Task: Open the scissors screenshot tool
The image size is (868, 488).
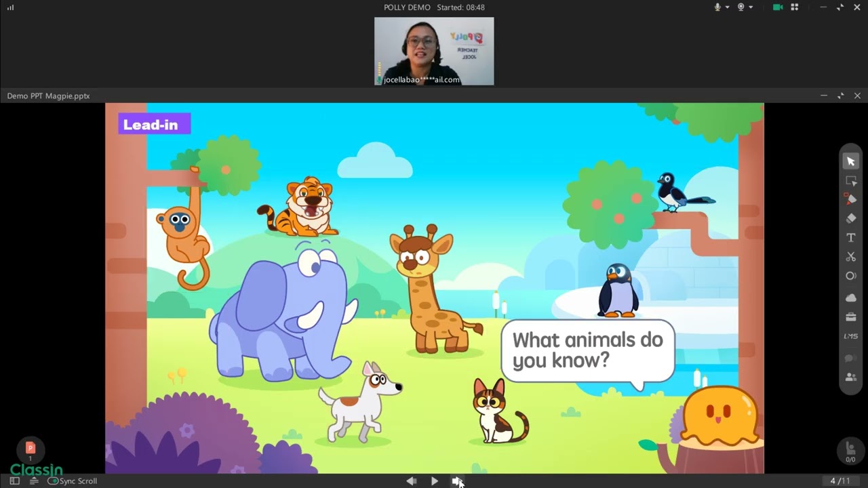Action: point(850,257)
